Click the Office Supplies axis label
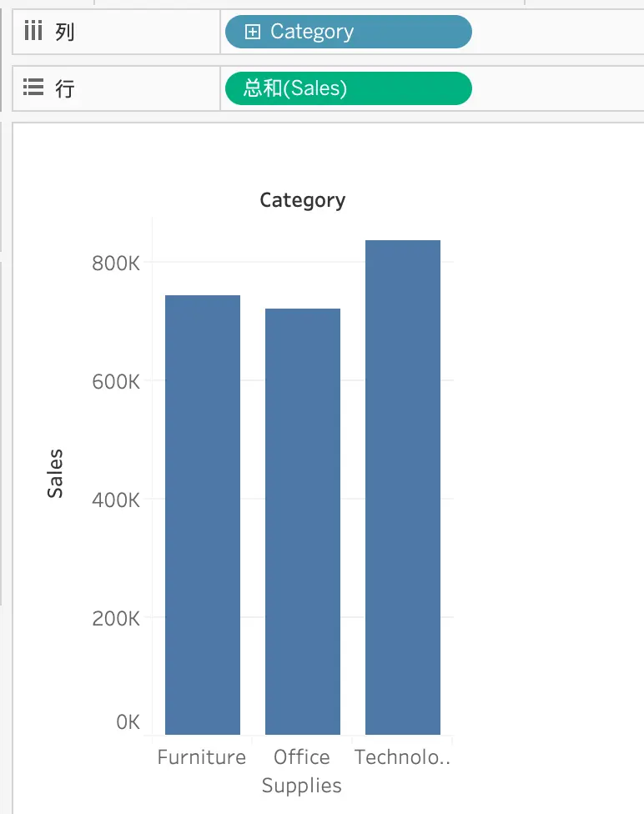Screen dimensions: 644x814 [x=302, y=771]
